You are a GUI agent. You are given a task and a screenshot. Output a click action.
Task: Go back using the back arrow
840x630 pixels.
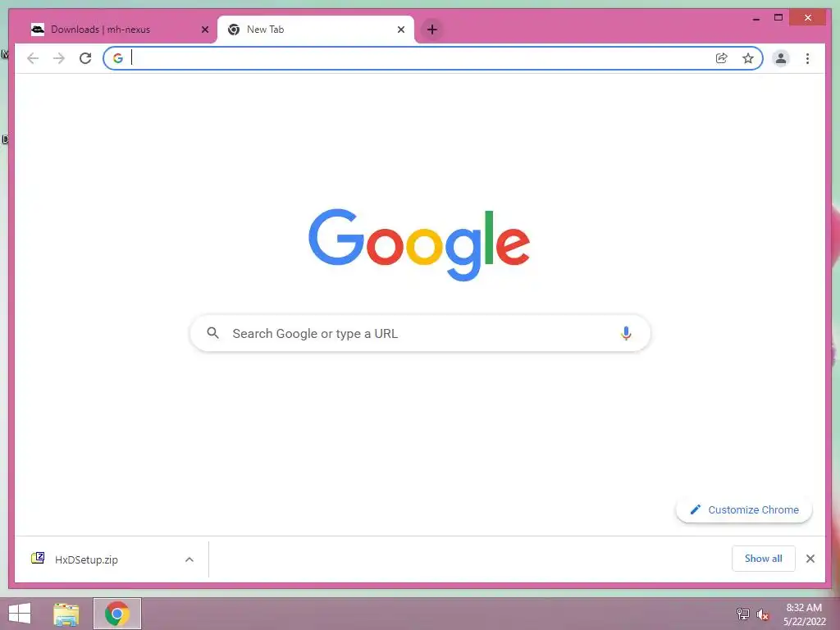[x=33, y=58]
